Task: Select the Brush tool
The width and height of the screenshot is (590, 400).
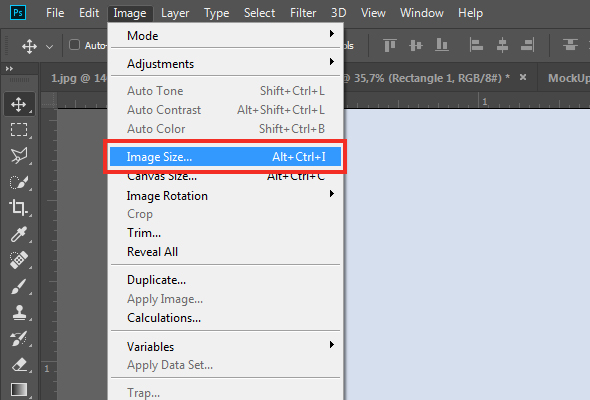Action: [19, 287]
